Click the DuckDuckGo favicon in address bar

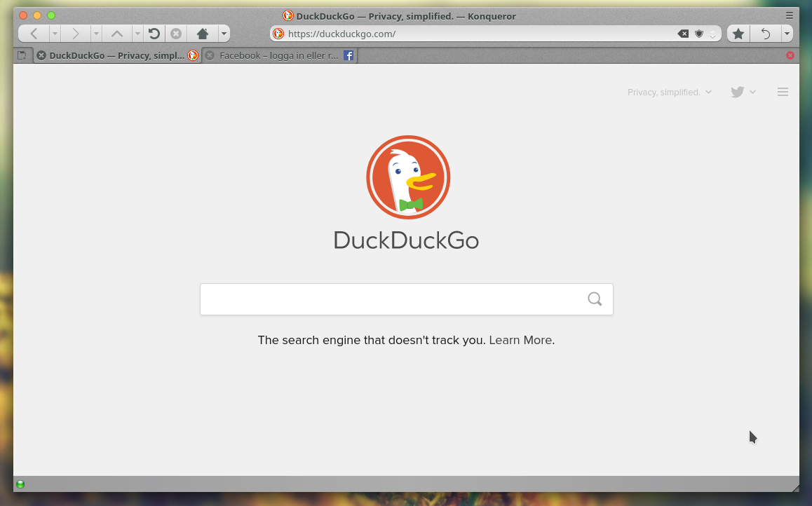point(278,34)
